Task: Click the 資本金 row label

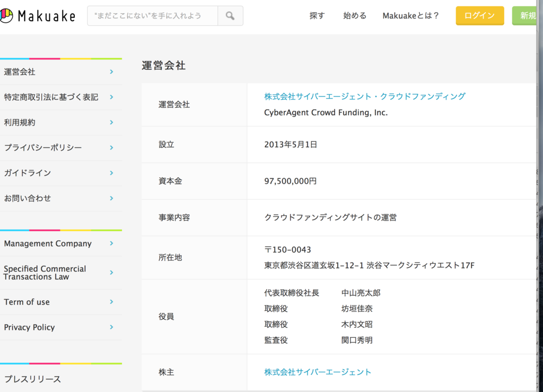Action: 170,181
